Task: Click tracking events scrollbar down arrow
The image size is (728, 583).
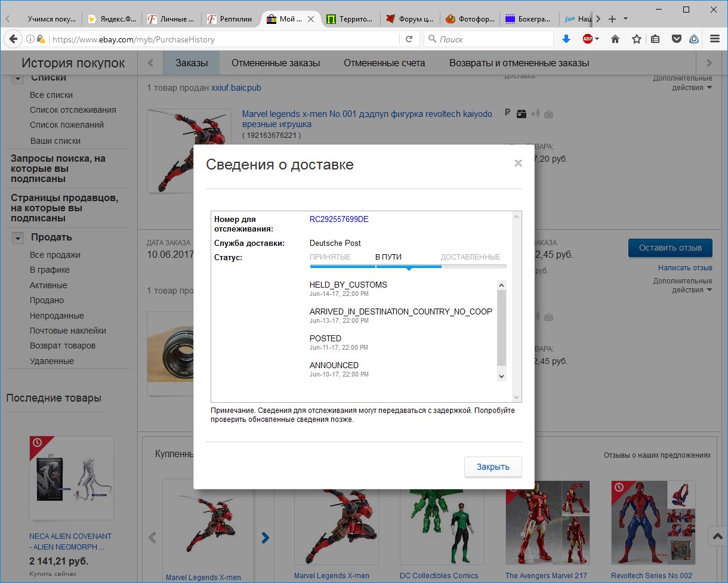Action: tap(501, 376)
